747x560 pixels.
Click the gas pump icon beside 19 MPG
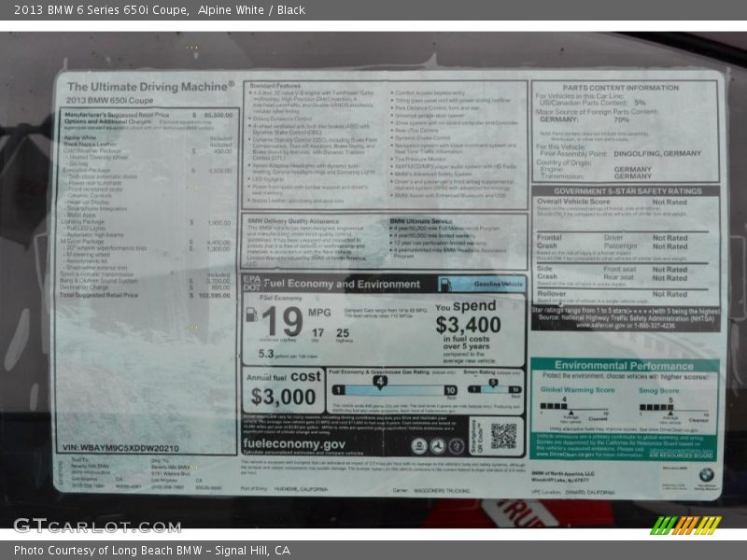click(x=251, y=315)
